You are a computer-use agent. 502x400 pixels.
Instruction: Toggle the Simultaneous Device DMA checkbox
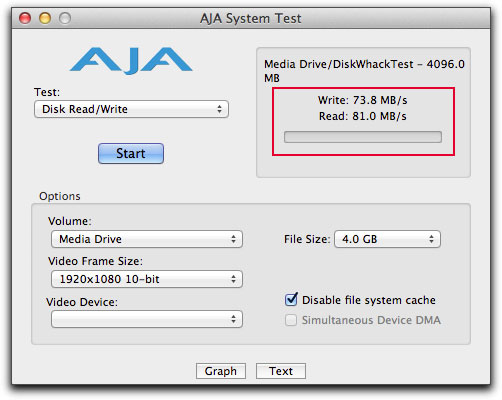coord(291,320)
